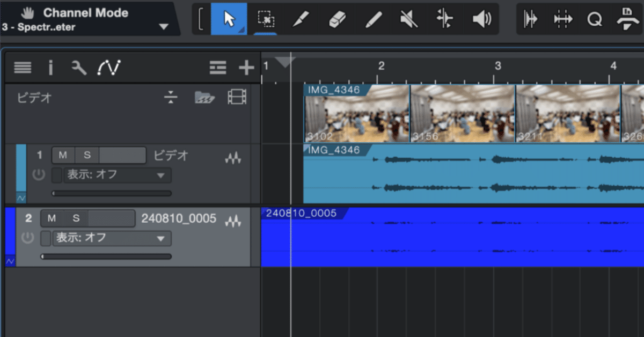The width and height of the screenshot is (644, 337).
Task: Select the Object Selection arrow tool
Action: point(229,18)
